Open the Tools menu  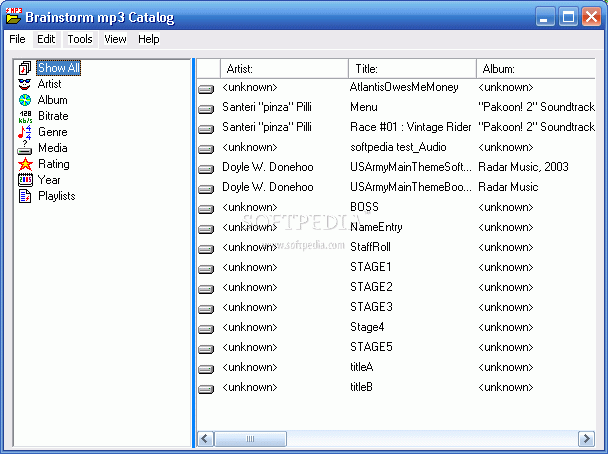coord(80,39)
